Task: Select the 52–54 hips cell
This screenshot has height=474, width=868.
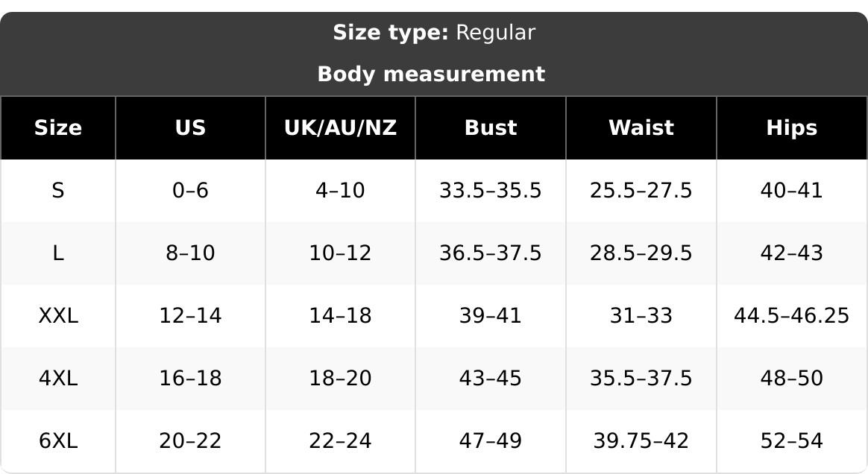Action: (x=792, y=440)
